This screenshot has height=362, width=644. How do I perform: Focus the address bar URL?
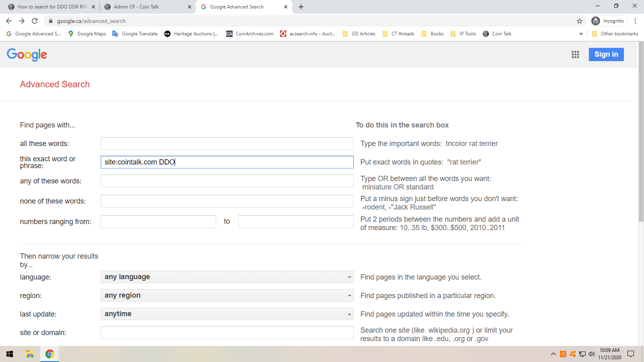pyautogui.click(x=91, y=21)
